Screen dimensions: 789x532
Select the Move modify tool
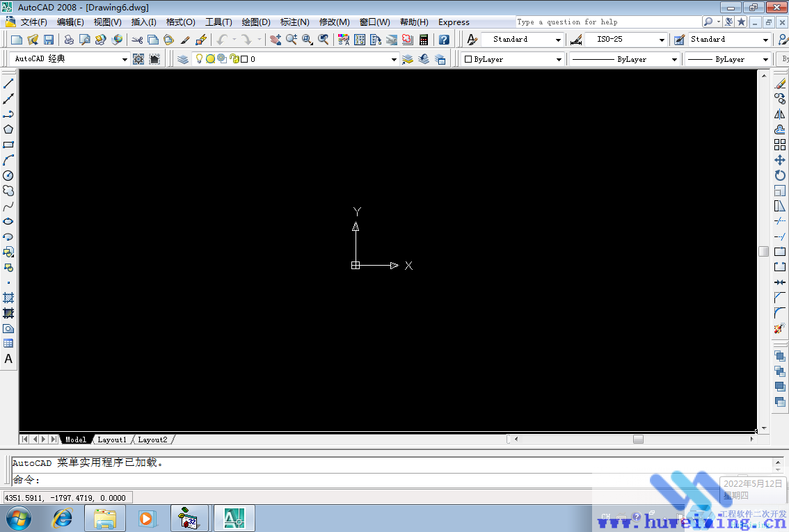click(x=780, y=160)
